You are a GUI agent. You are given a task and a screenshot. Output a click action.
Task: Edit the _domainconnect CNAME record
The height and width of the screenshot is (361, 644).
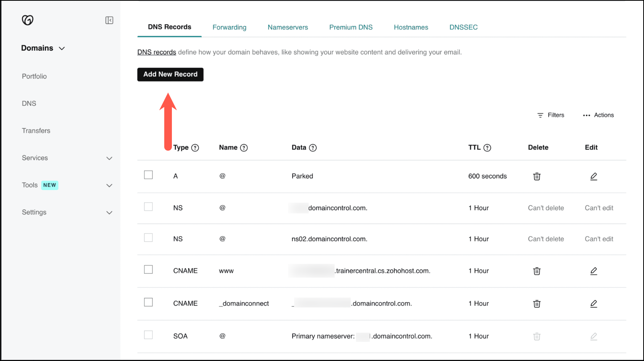pos(594,304)
